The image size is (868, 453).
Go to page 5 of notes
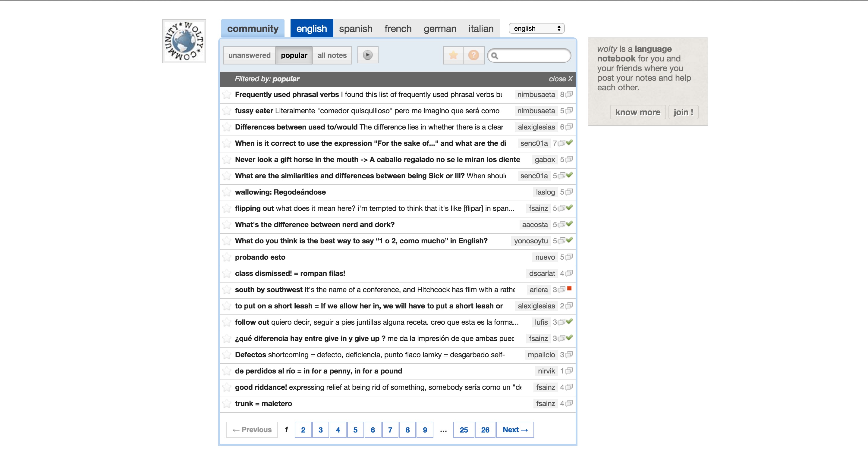point(355,430)
